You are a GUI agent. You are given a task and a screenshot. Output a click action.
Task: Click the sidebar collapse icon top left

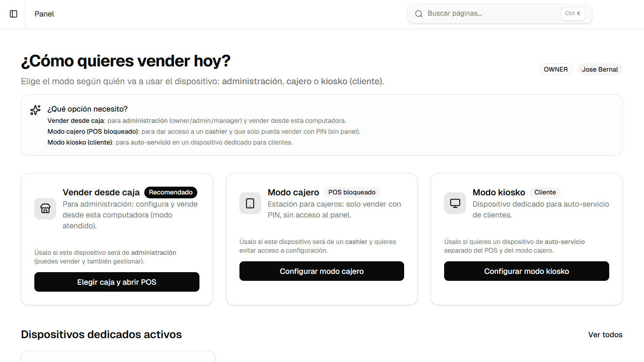click(13, 13)
